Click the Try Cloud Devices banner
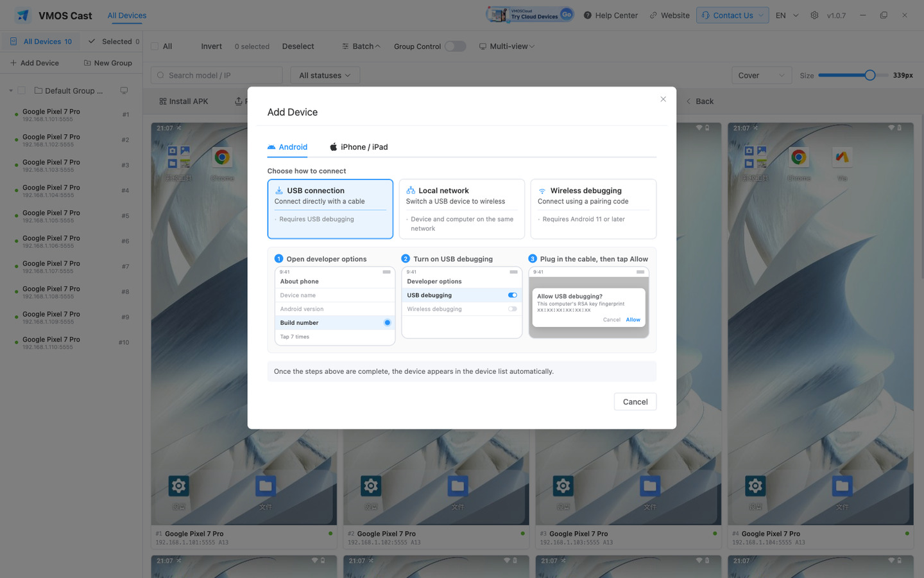Image resolution: width=924 pixels, height=578 pixels. 530,15
